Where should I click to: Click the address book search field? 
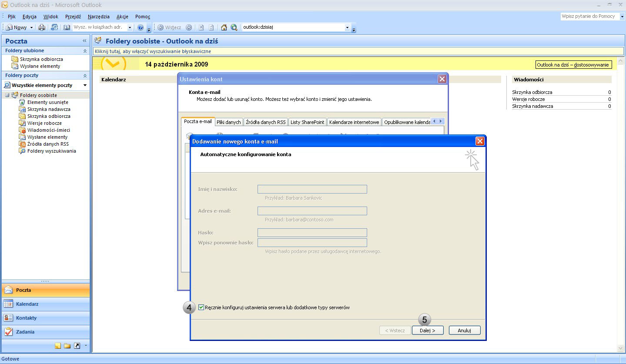(x=100, y=27)
